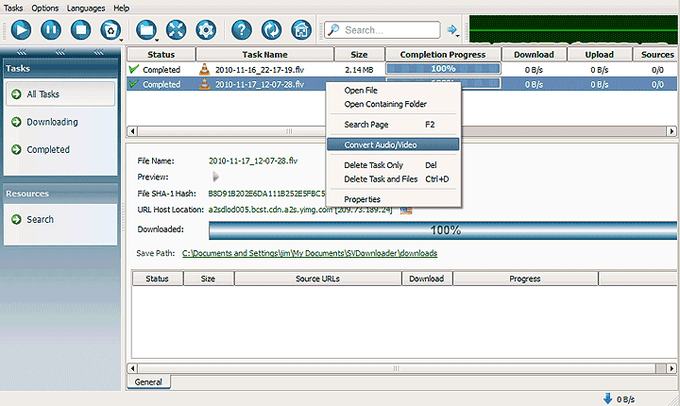This screenshot has width=680, height=406.
Task: Click the green arrow icon beside Search
Action: [x=16, y=219]
